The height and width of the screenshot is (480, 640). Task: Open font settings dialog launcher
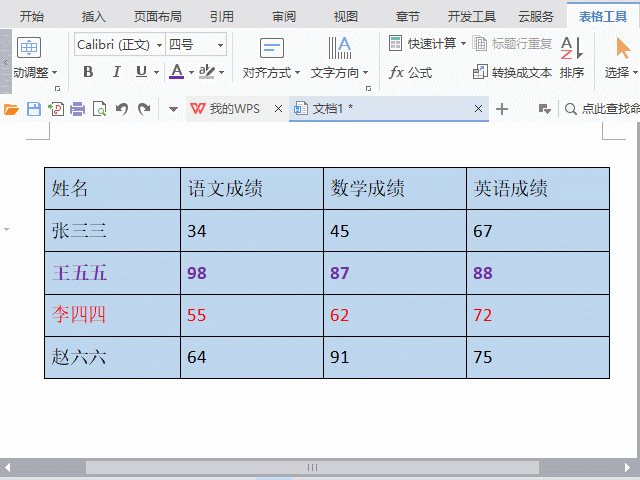pos(58,88)
